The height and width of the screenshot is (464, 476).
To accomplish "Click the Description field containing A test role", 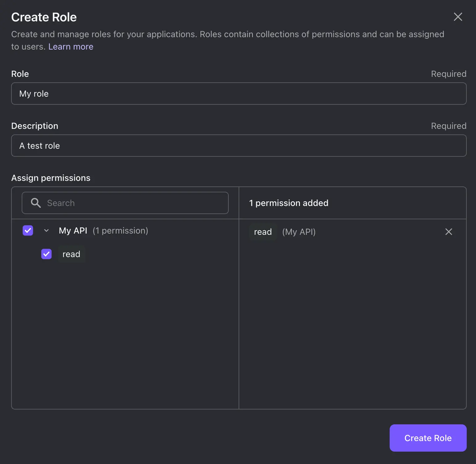I will click(x=238, y=146).
